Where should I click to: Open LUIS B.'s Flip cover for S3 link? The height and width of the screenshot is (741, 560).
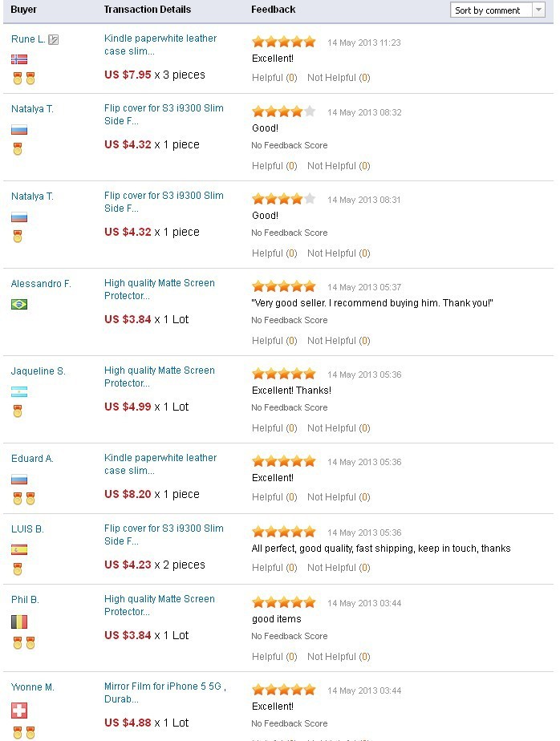pyautogui.click(x=164, y=534)
